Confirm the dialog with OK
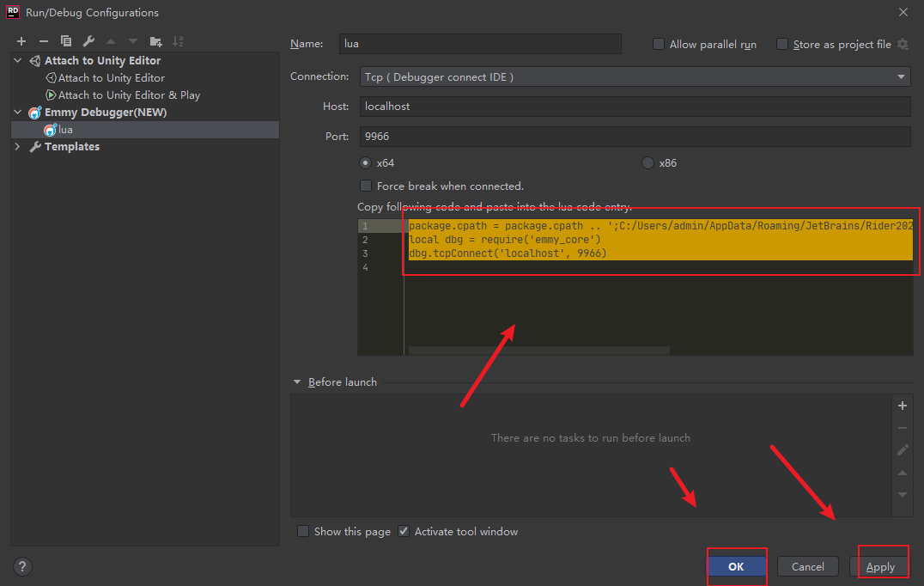The image size is (924, 586). point(736,566)
